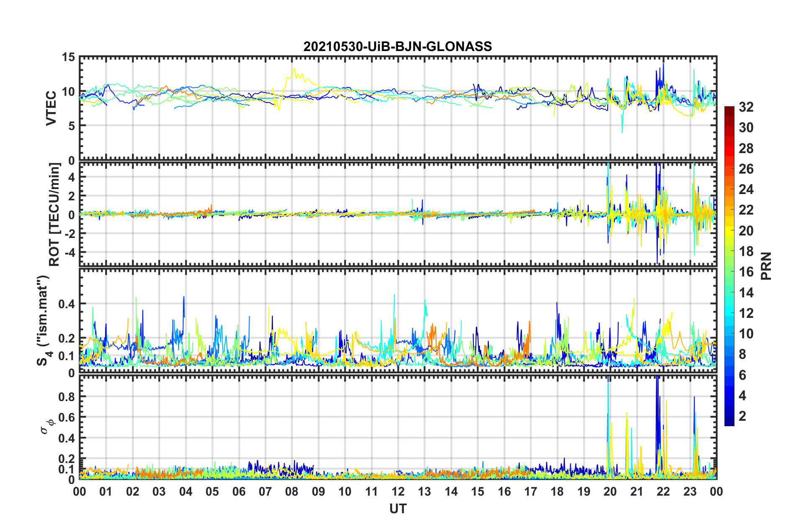Click colorbar tick value 18
Viewport: 796px width, 532px height.
click(746, 251)
